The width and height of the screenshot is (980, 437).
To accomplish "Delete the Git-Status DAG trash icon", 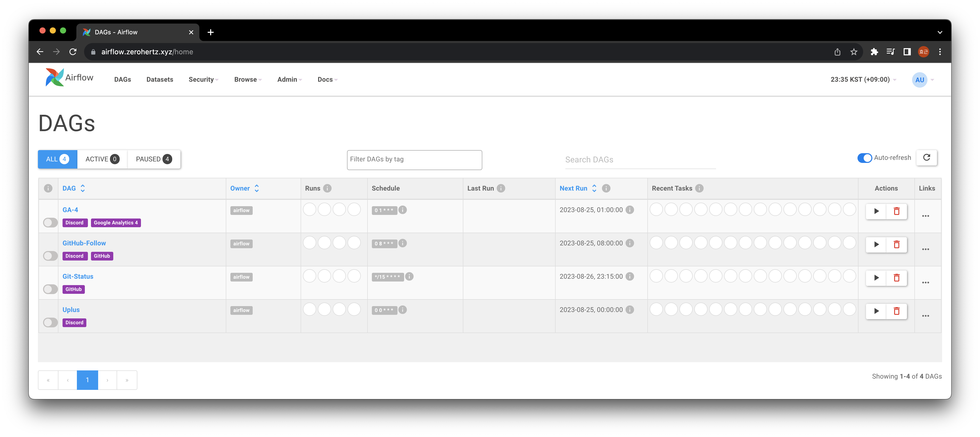I will pos(896,278).
